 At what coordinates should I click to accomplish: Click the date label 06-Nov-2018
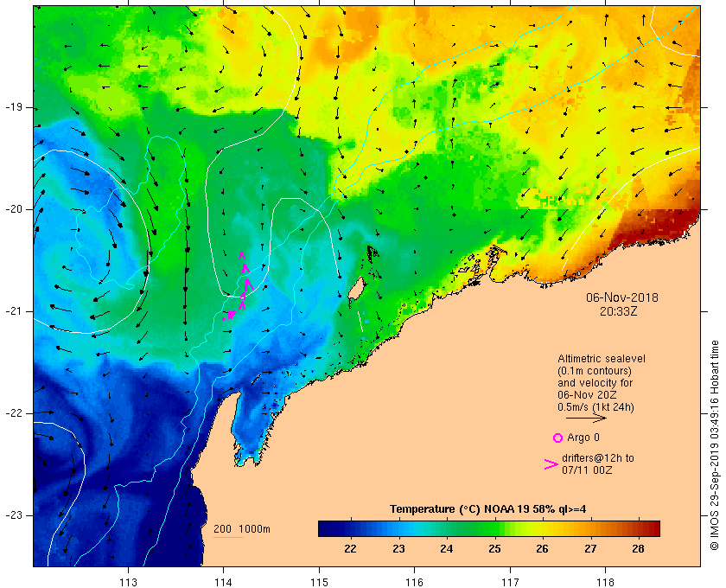621,297
